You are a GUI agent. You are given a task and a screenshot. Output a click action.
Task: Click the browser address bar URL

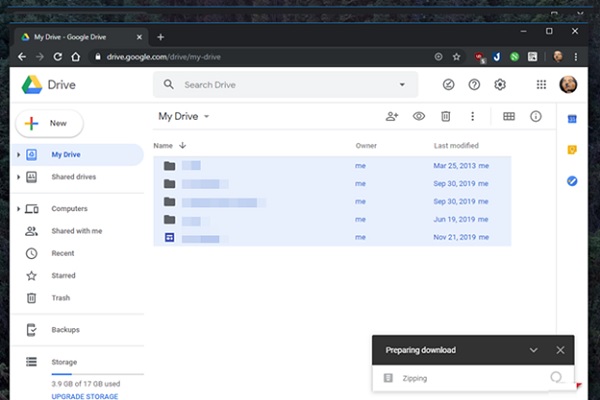pyautogui.click(x=164, y=57)
